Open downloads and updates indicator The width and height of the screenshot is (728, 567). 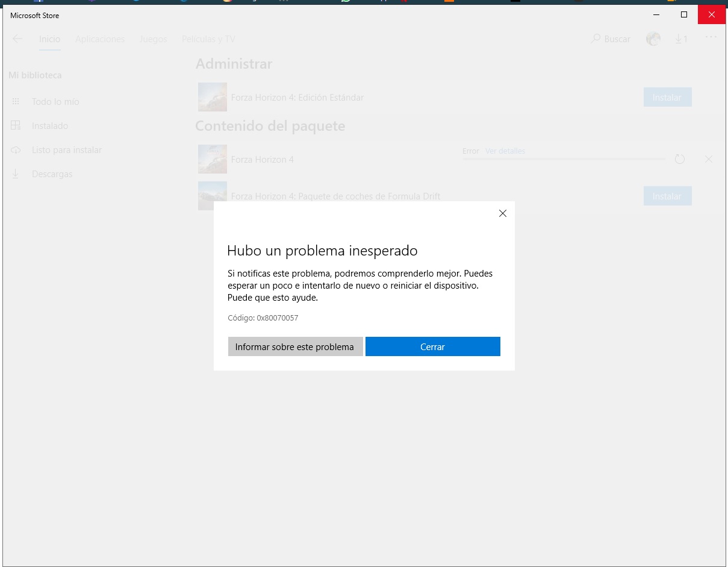tap(681, 39)
